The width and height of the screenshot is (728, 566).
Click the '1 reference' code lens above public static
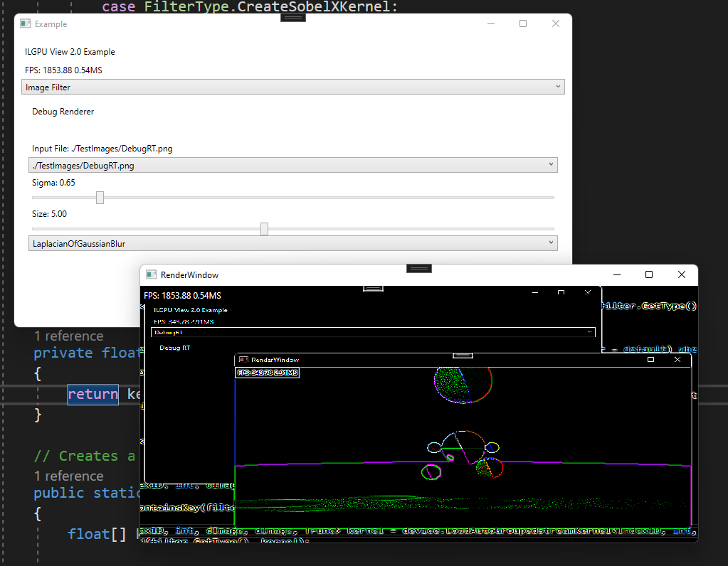click(69, 476)
